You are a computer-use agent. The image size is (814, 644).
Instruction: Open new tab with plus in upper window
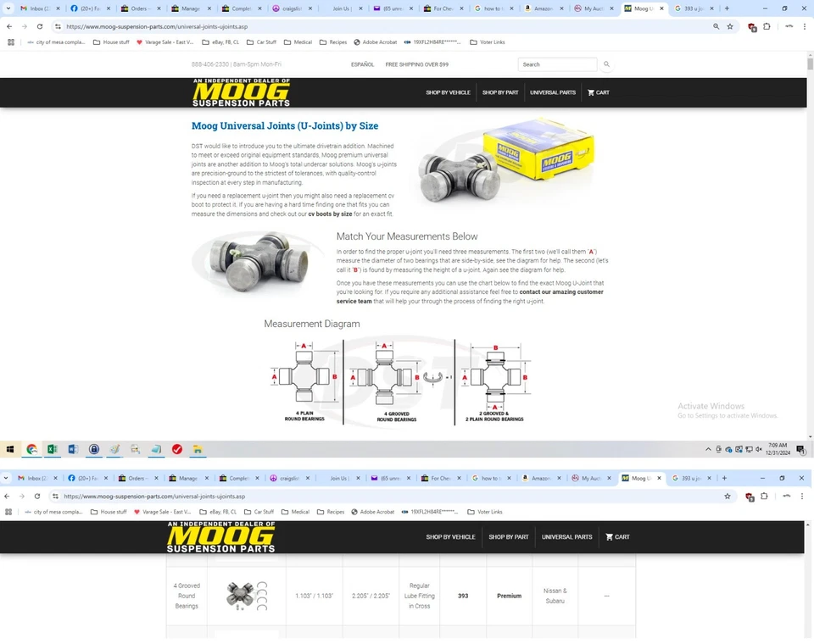coord(727,8)
